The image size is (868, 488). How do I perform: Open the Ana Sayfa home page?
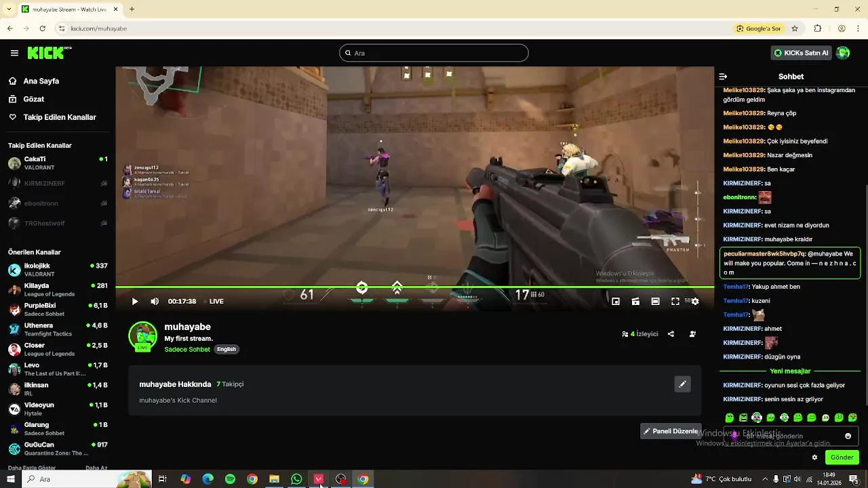click(41, 81)
